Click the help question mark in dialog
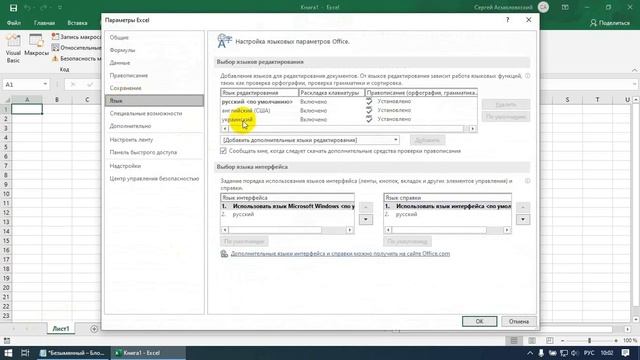 point(507,20)
